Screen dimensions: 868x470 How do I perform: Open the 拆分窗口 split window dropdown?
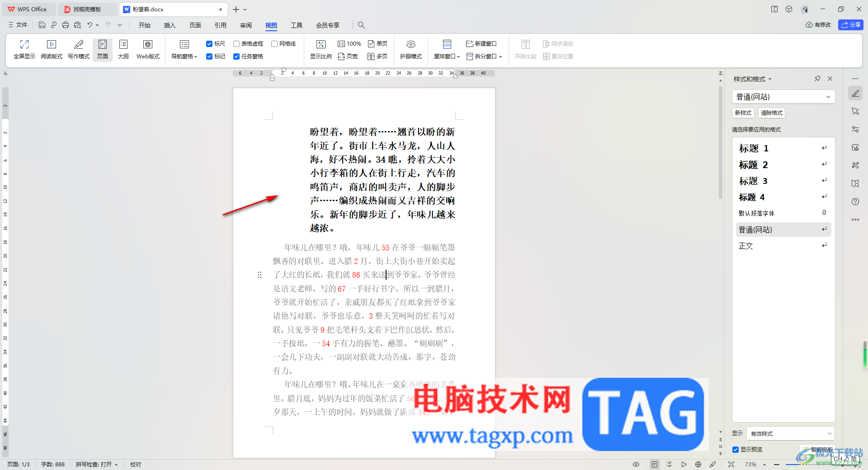point(484,56)
